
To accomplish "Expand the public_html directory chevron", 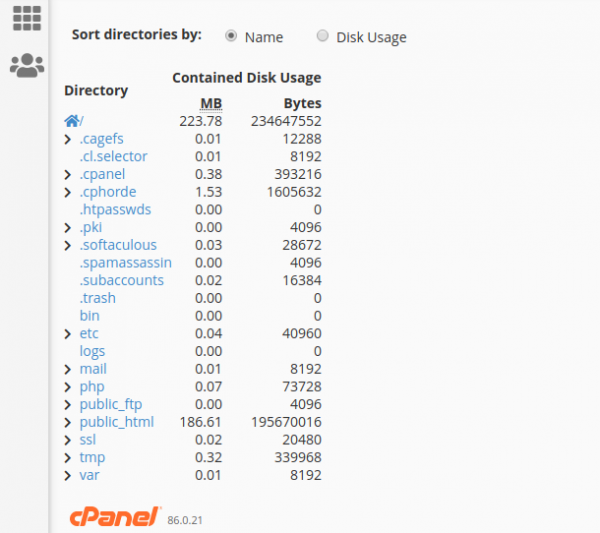I will (68, 422).
